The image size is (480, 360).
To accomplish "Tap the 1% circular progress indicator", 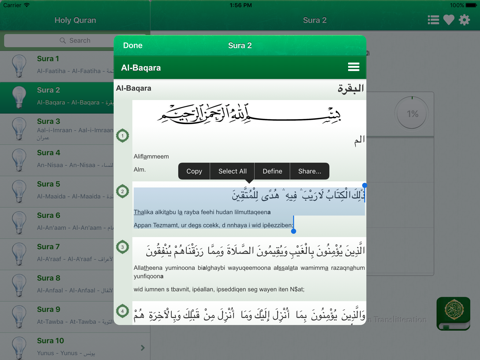I will click(412, 114).
